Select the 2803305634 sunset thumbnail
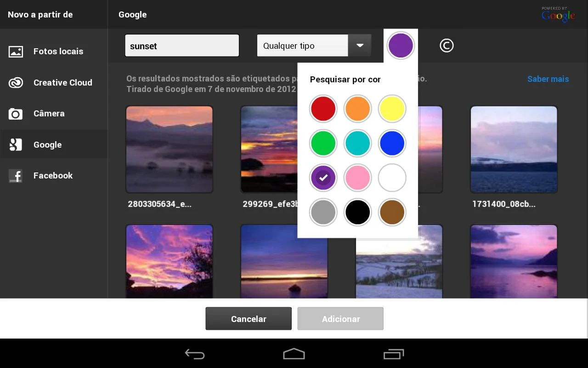Screen dimensions: 588x368 169,149
